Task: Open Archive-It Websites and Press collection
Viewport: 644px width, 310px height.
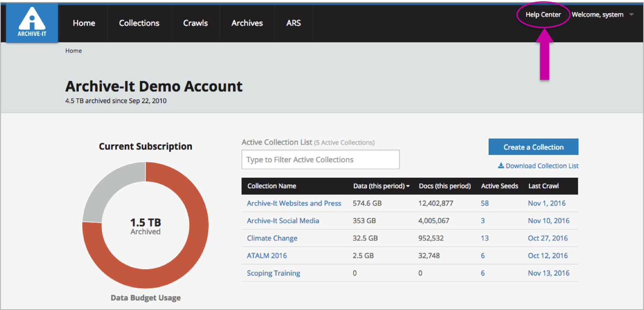Action: click(x=294, y=203)
